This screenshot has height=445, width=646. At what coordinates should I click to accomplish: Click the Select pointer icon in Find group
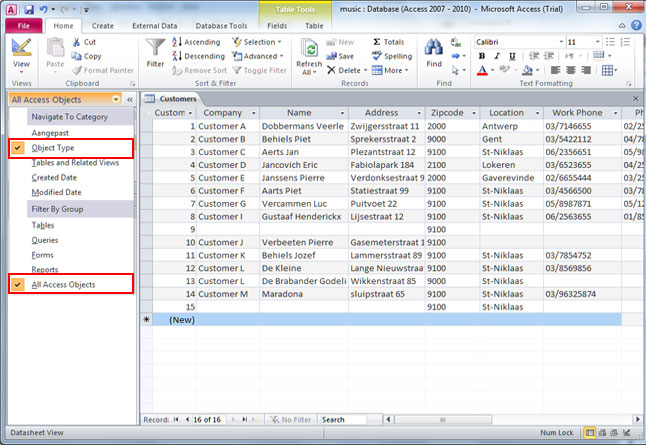[456, 70]
